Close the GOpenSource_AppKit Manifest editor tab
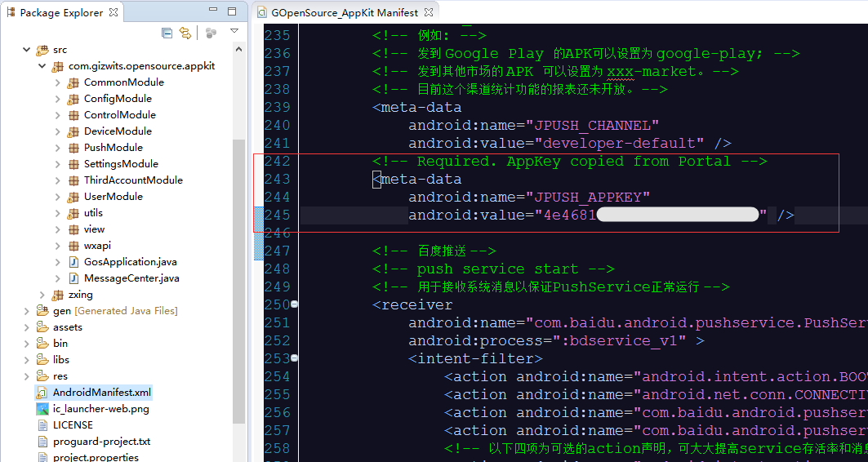Image resolution: width=868 pixels, height=462 pixels. [429, 13]
